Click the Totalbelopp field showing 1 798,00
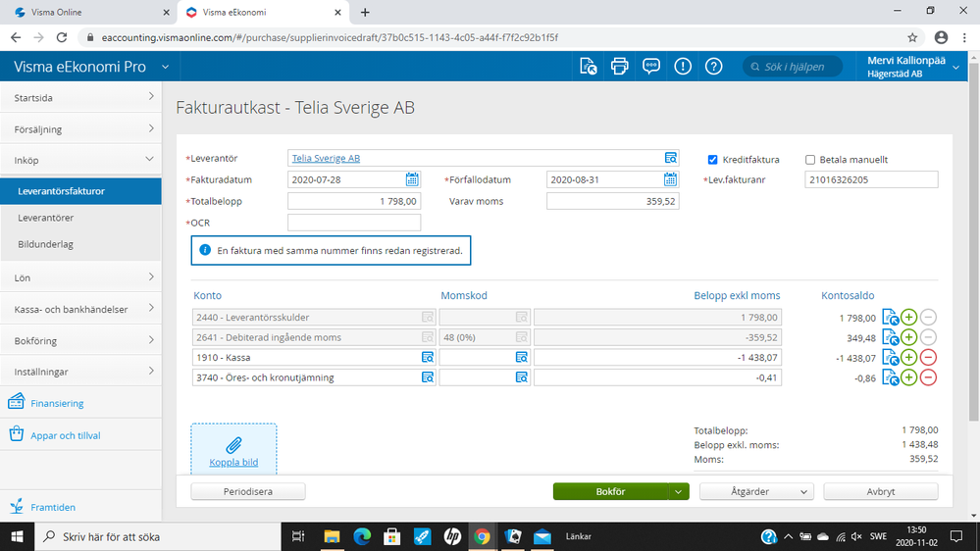The width and height of the screenshot is (980, 551). [x=354, y=201]
